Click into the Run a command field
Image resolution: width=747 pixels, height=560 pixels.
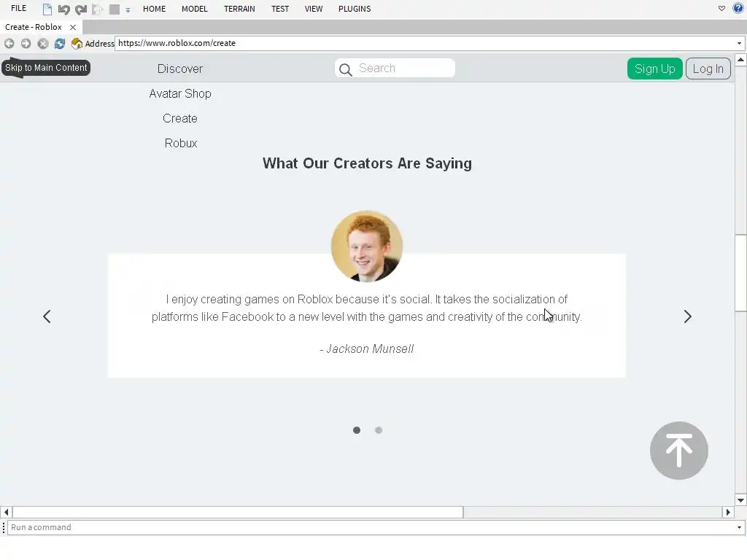coord(371,527)
